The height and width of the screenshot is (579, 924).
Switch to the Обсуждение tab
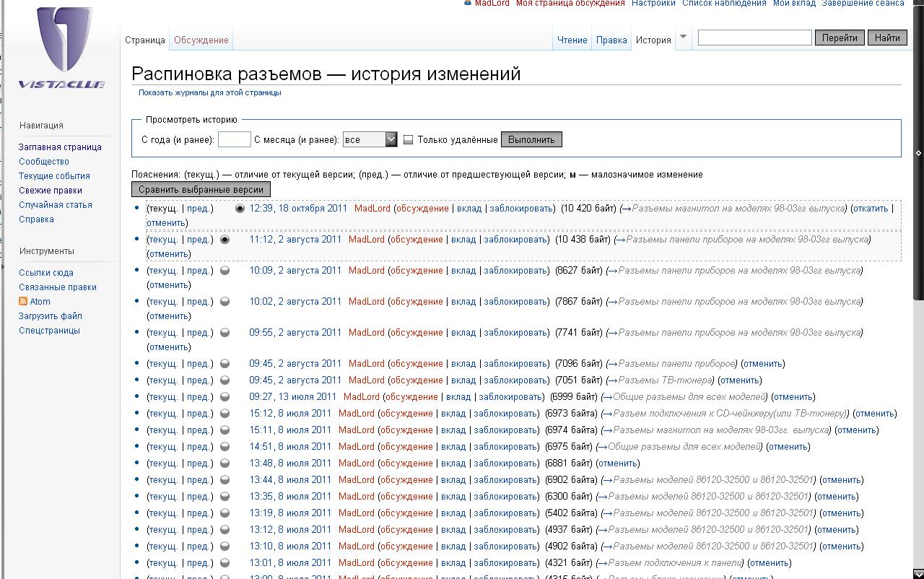201,40
